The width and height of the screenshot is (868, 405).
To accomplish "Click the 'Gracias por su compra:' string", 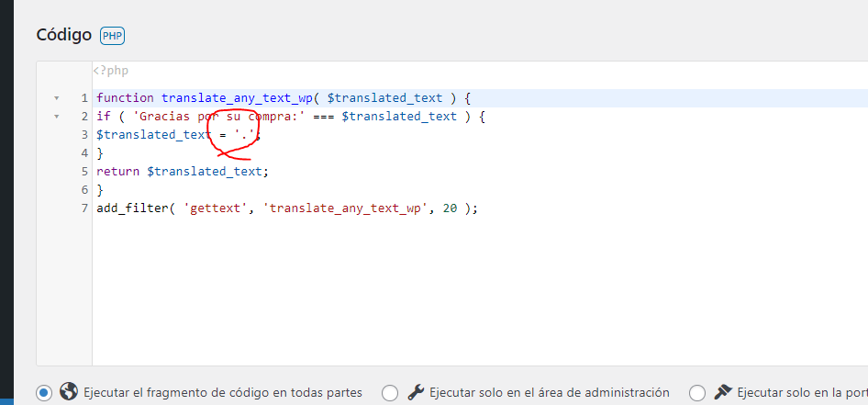I will [220, 117].
